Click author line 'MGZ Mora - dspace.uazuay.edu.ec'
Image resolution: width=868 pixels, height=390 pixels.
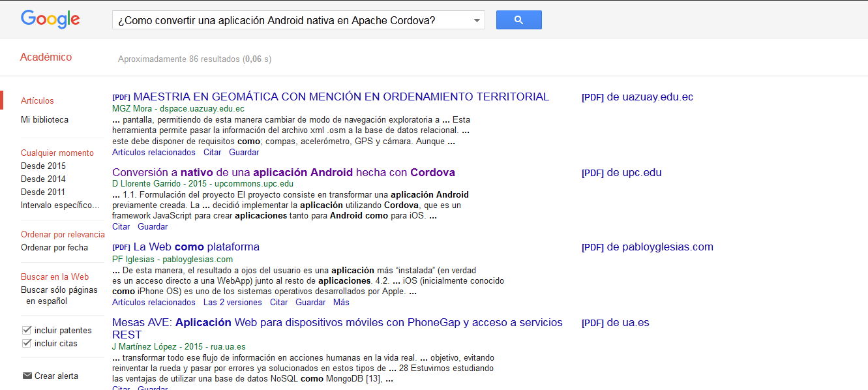(x=178, y=110)
